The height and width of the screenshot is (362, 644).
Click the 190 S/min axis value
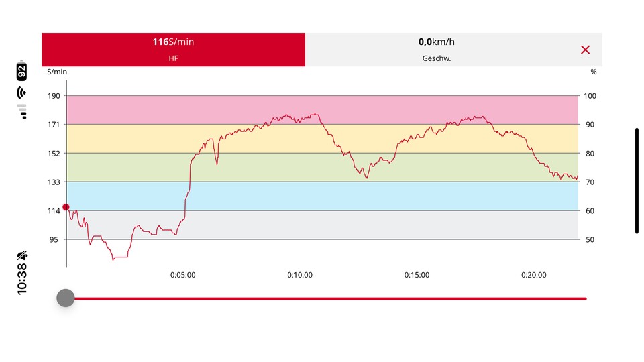pos(53,96)
